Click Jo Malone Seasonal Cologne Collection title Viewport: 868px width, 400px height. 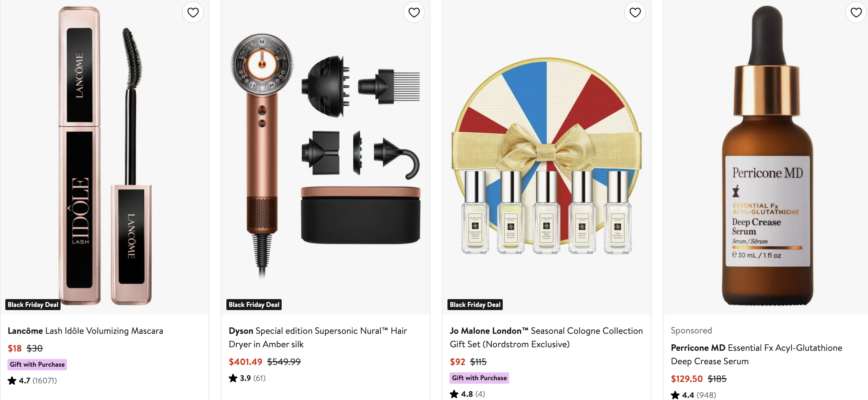(546, 337)
